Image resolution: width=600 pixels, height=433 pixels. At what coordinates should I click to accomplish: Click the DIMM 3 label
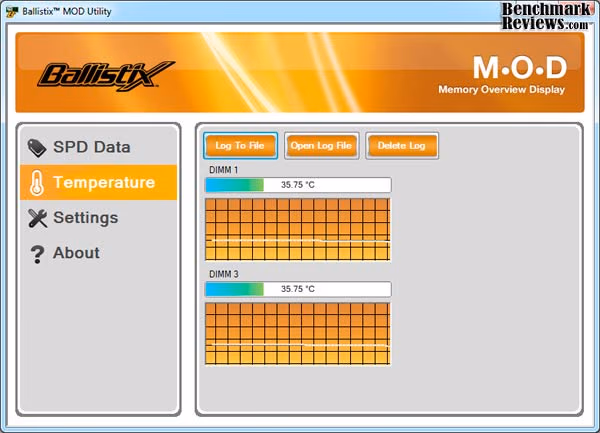(x=223, y=274)
